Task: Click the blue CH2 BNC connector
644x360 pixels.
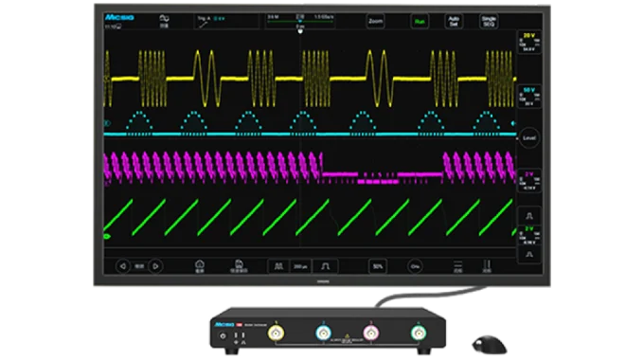Action: [x=323, y=333]
